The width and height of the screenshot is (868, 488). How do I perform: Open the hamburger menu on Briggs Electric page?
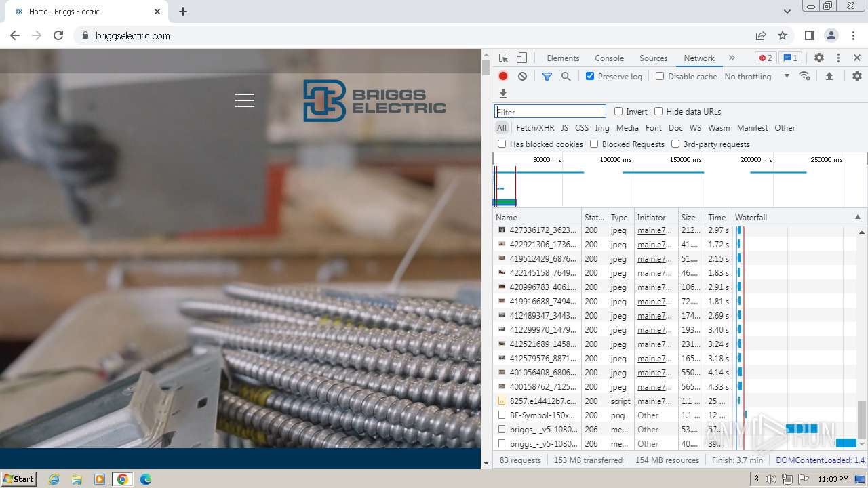tap(245, 100)
